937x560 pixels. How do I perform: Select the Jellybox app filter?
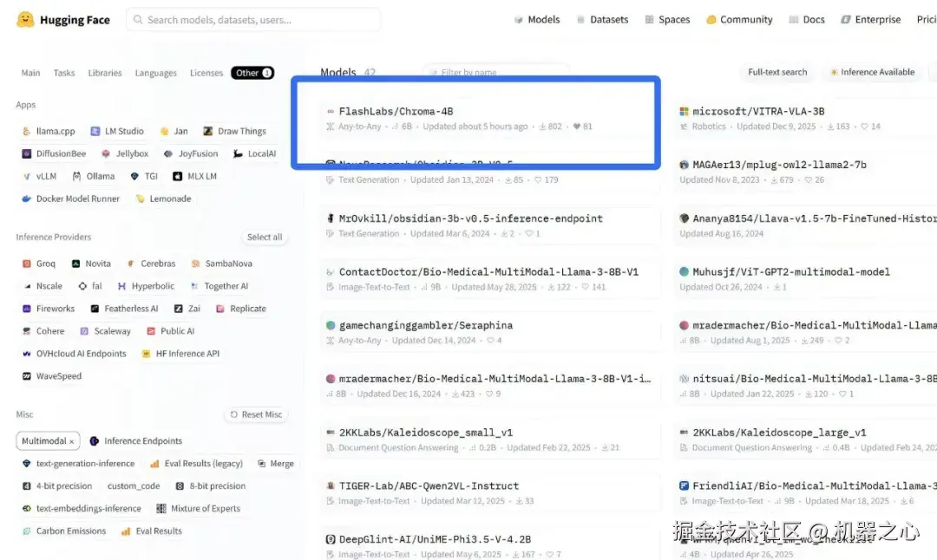[125, 153]
